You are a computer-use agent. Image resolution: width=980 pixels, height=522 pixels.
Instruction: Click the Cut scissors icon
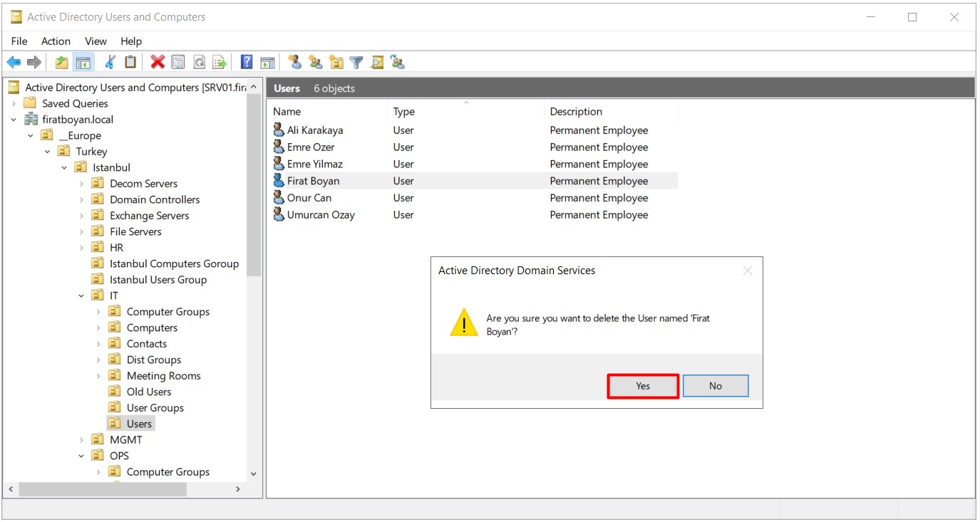pyautogui.click(x=110, y=63)
